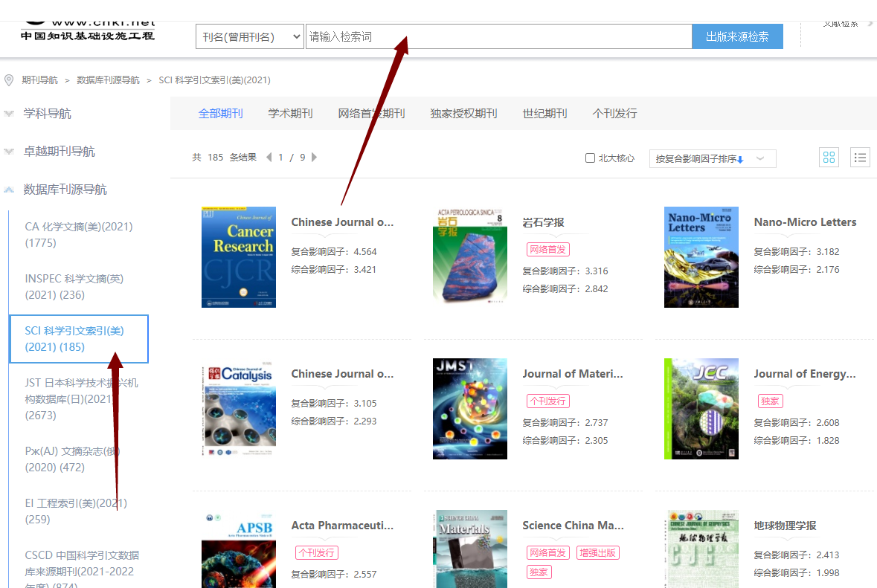The width and height of the screenshot is (877, 588).
Task: Open the Acta Pharmaceuti... title link
Action: 342,526
